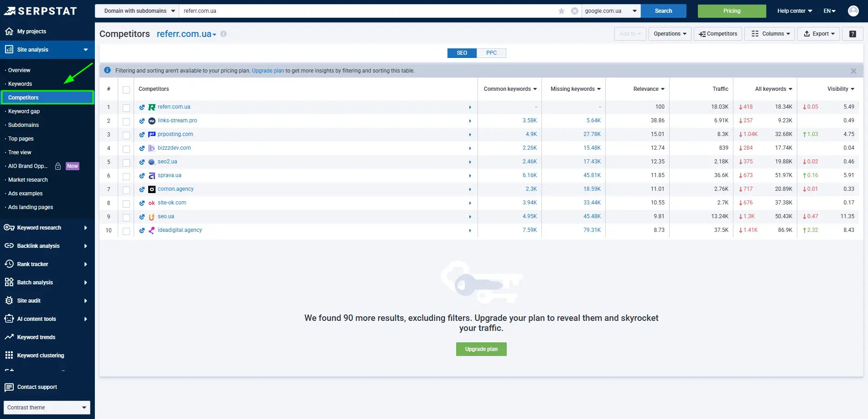Select the ideadigital.agency row checkbox
Viewport: 868px width, 419px height.
point(126,231)
